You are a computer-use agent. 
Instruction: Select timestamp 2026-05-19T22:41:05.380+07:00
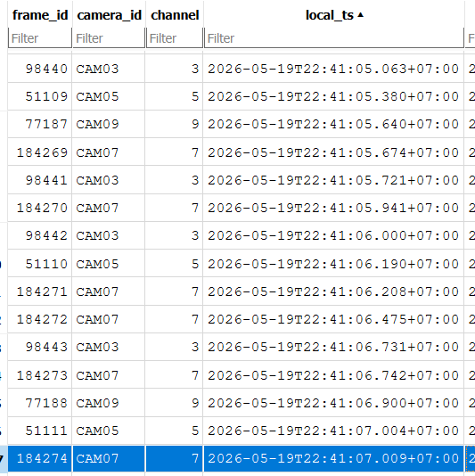[x=333, y=97]
